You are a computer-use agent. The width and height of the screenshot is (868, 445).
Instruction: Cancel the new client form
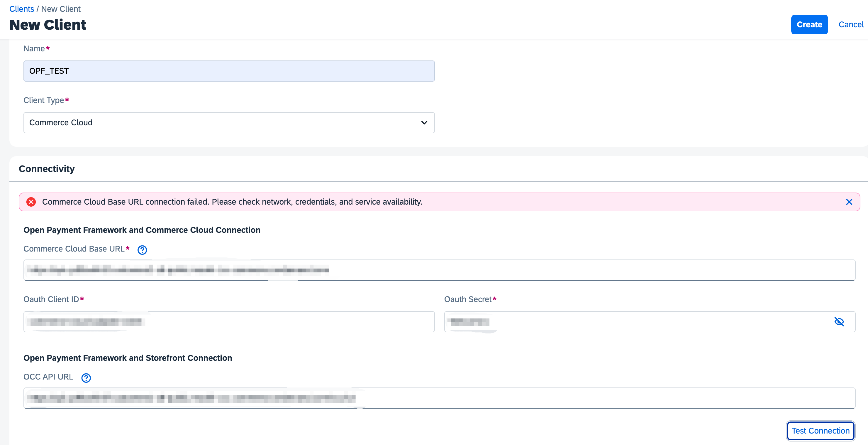coord(850,25)
